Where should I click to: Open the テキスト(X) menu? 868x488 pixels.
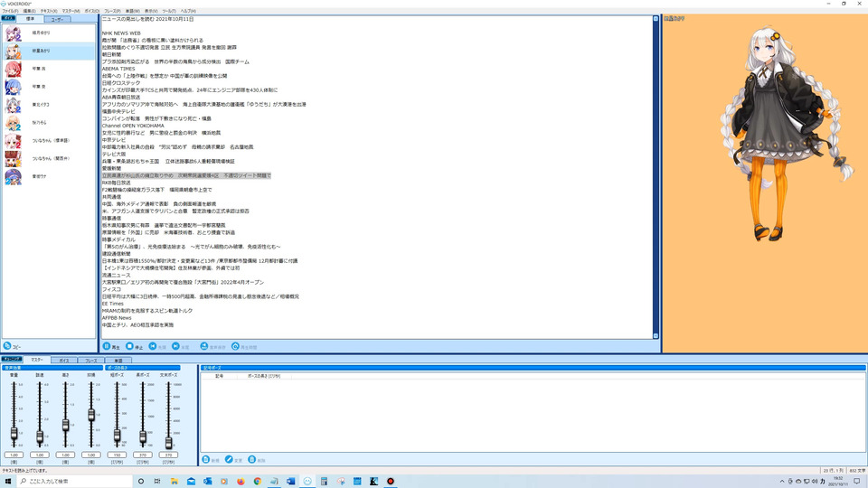(49, 11)
